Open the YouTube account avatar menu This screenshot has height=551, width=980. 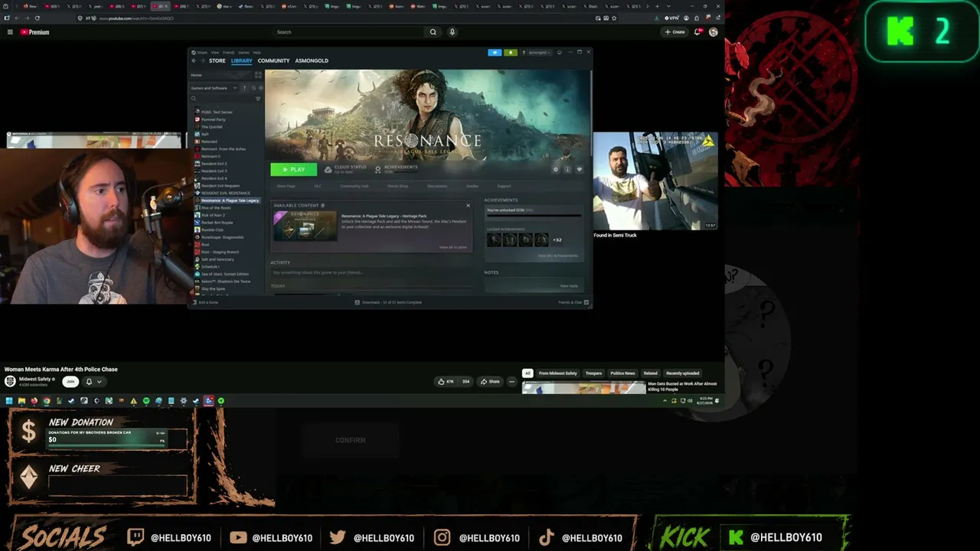pyautogui.click(x=714, y=32)
